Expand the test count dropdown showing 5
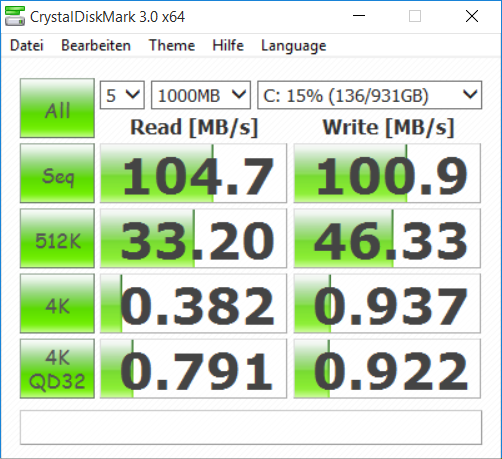The image size is (502, 459). point(122,95)
